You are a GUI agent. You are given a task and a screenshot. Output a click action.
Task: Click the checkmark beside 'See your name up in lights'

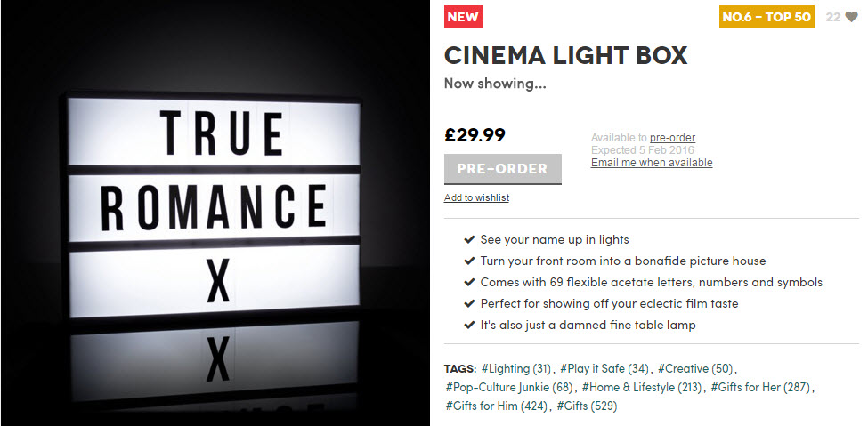468,240
